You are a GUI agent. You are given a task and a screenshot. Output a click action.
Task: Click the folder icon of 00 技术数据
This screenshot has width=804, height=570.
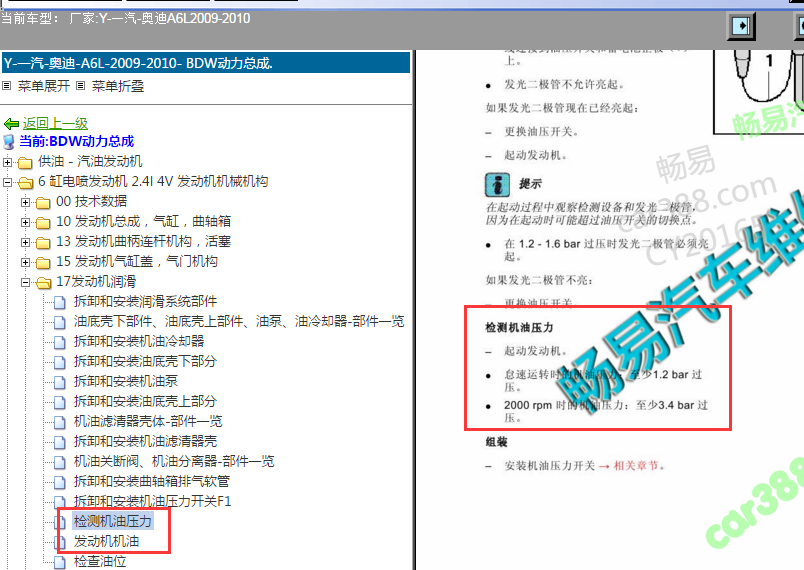pos(43,202)
